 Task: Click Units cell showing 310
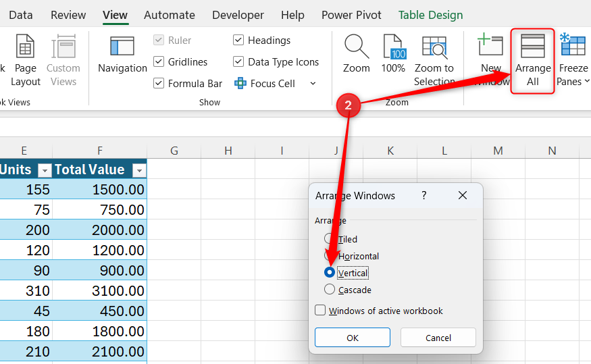click(x=26, y=290)
